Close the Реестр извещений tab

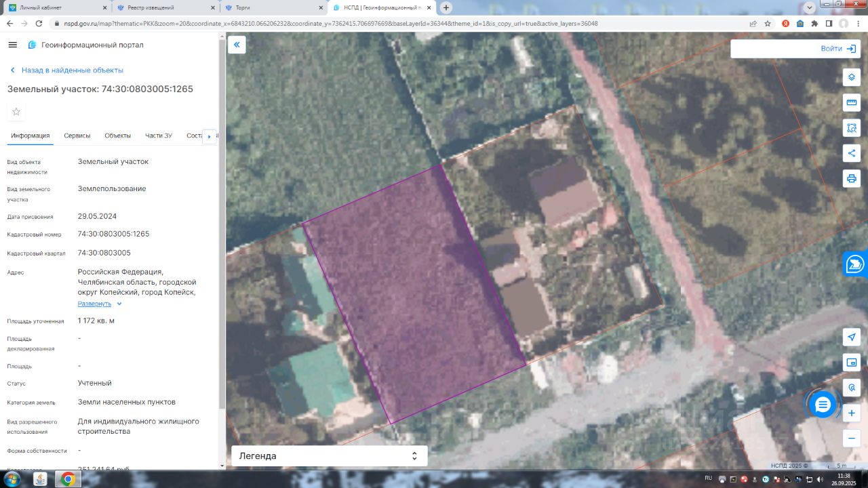[212, 7]
